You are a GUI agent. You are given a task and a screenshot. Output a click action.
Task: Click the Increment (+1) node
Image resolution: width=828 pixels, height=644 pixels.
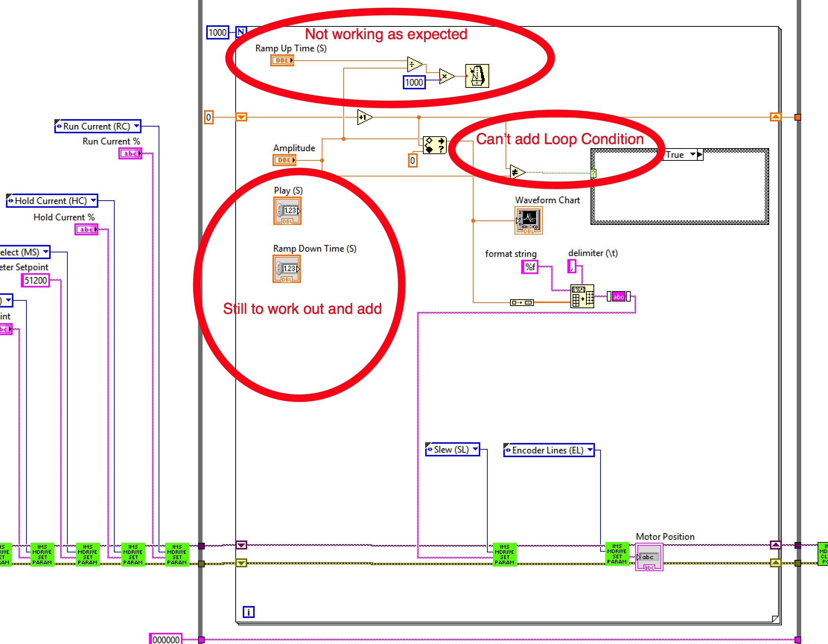tap(364, 118)
